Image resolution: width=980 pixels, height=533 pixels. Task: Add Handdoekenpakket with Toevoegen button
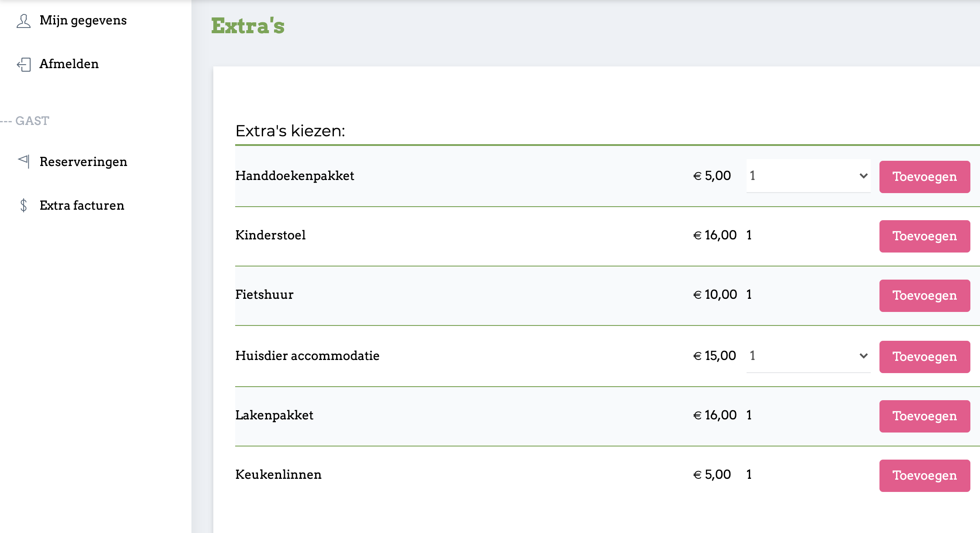point(924,177)
